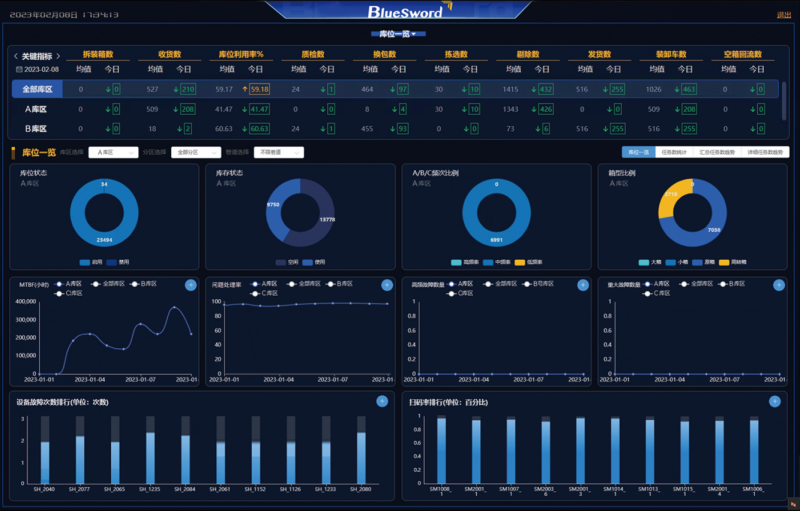Click plus icon on 重大故障数量 chart
The width and height of the screenshot is (800, 511).
click(x=777, y=285)
